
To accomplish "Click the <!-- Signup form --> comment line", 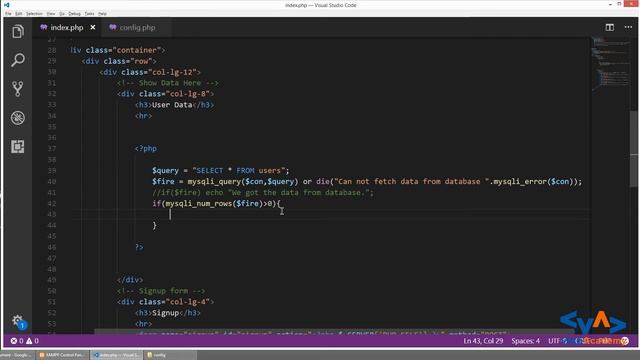I will (x=161, y=291).
